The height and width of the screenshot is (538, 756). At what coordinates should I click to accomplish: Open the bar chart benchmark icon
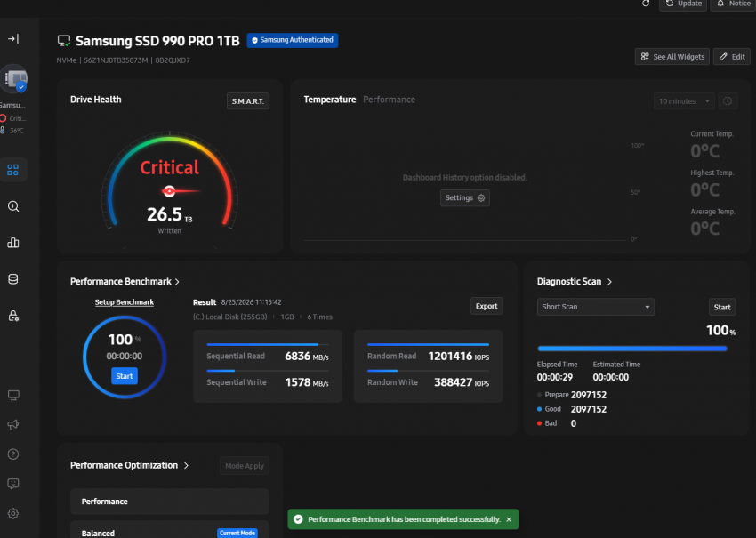(x=13, y=243)
